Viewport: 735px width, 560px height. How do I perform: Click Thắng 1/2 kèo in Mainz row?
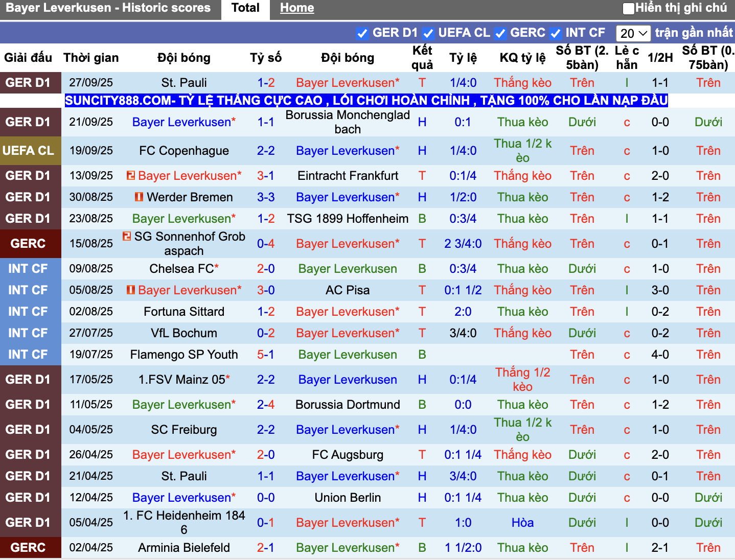[x=522, y=380]
